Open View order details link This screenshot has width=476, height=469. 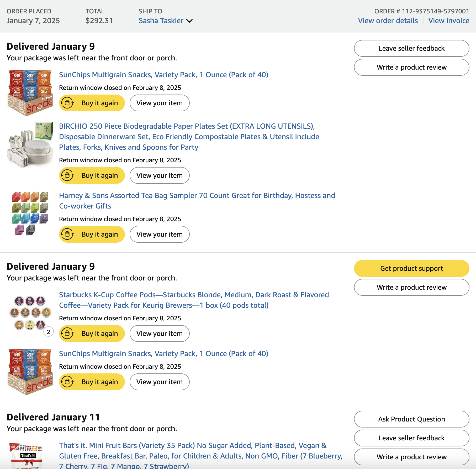(388, 21)
